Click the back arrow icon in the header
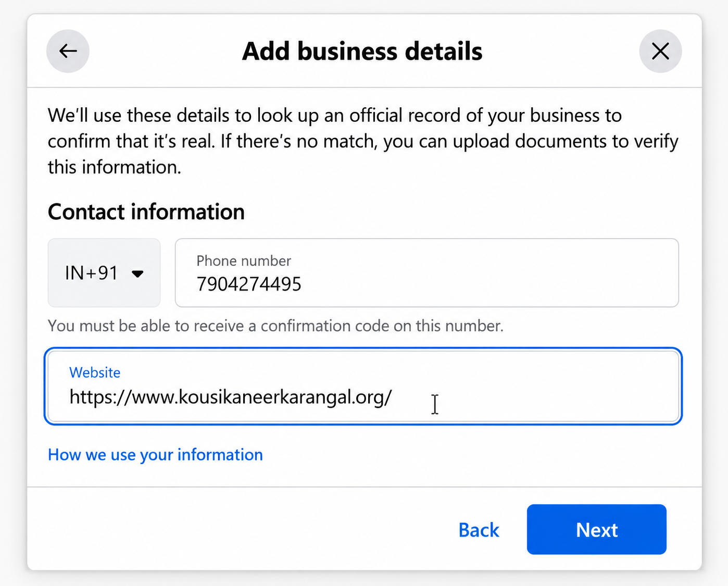This screenshot has height=586, width=728. pos(68,51)
